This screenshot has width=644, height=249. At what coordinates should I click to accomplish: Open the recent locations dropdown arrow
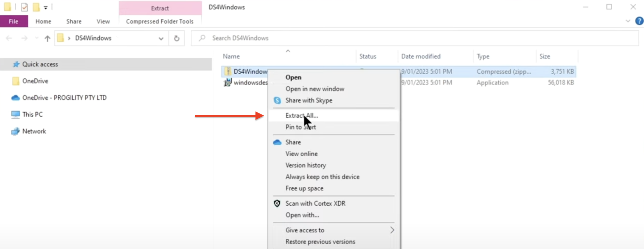tap(36, 38)
